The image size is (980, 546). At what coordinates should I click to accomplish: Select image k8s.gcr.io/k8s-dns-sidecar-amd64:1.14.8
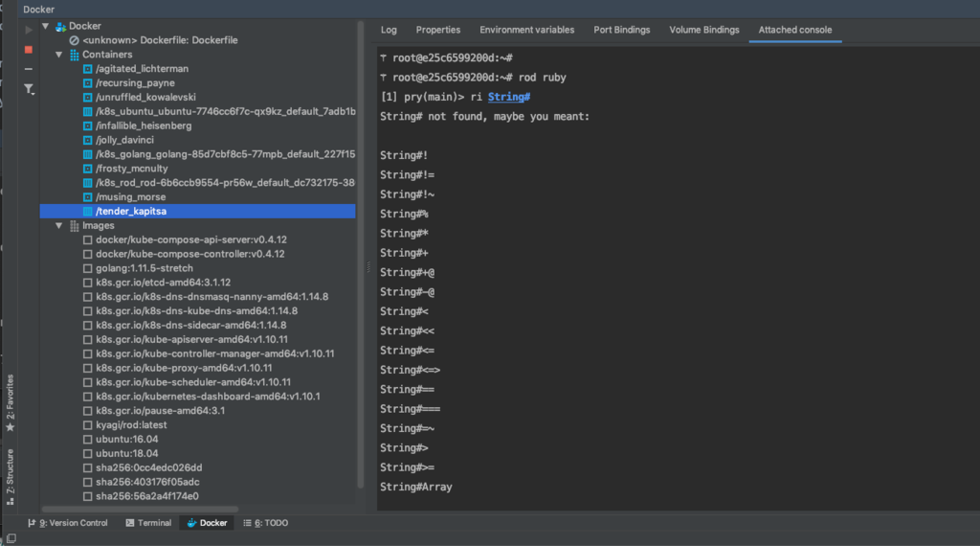(x=191, y=326)
